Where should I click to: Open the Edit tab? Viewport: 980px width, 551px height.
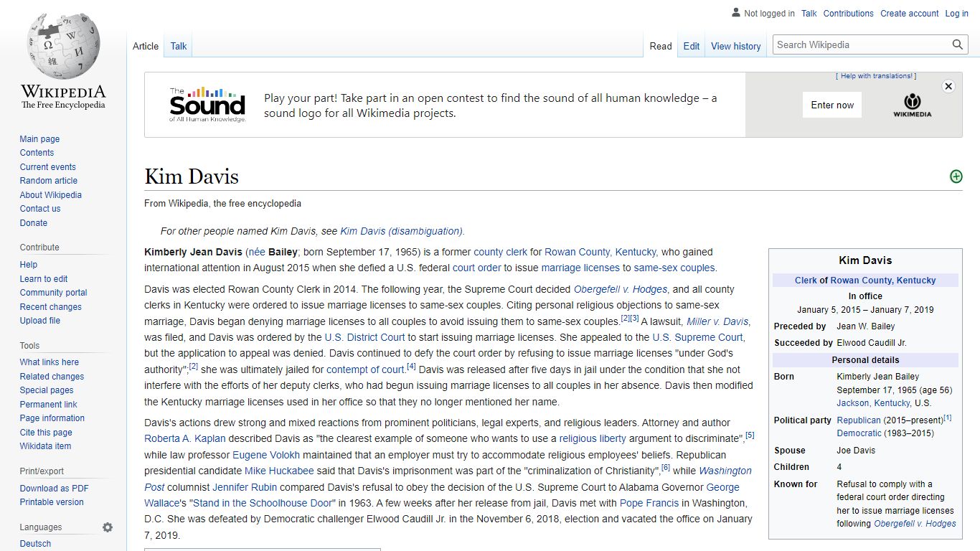[x=692, y=46]
